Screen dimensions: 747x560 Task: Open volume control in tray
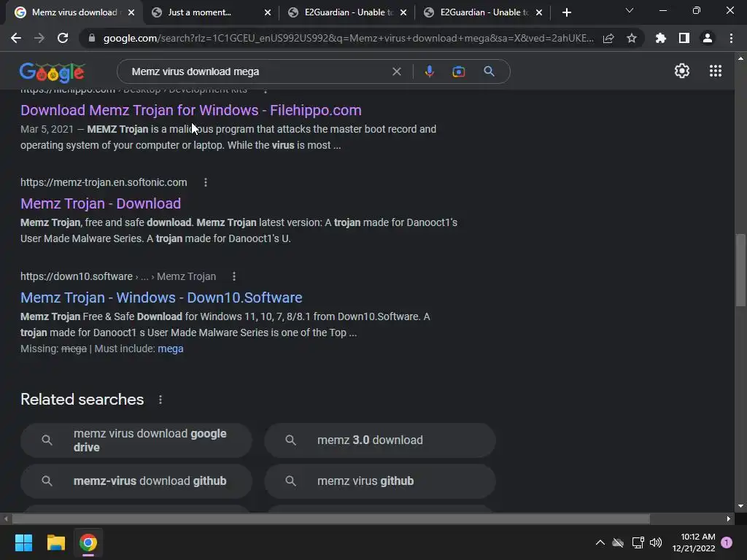(656, 542)
